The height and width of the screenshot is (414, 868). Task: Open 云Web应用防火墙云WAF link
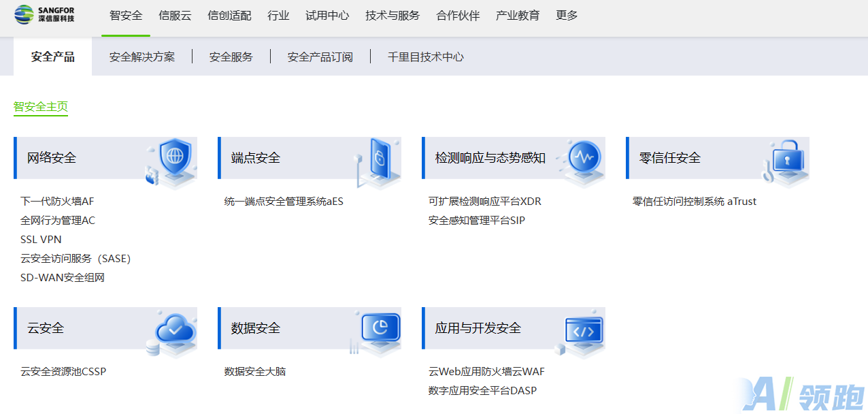click(486, 371)
